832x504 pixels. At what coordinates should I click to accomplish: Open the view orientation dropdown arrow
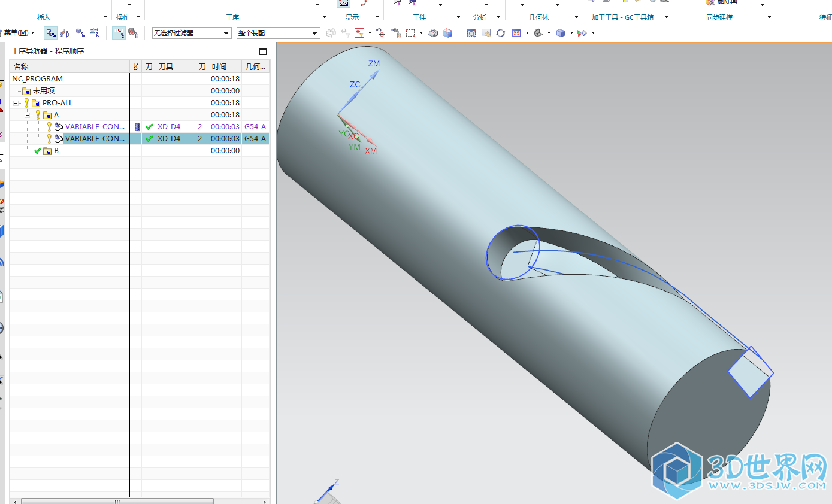tap(549, 33)
